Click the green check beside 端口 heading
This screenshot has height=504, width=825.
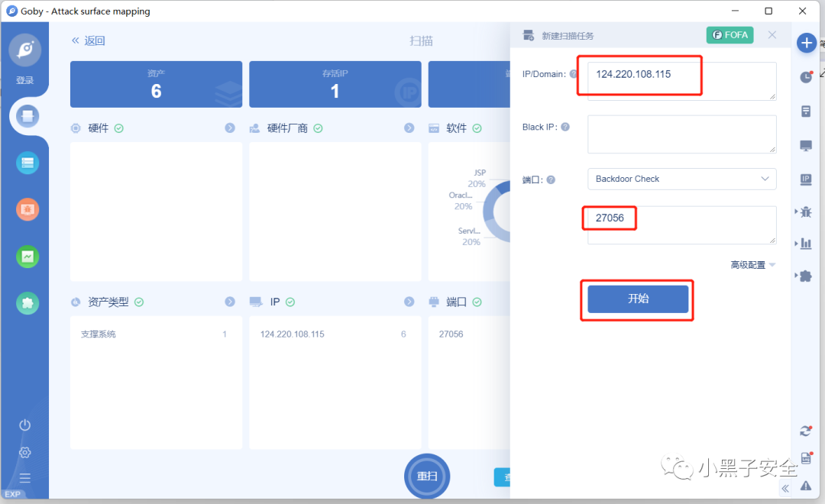(477, 302)
